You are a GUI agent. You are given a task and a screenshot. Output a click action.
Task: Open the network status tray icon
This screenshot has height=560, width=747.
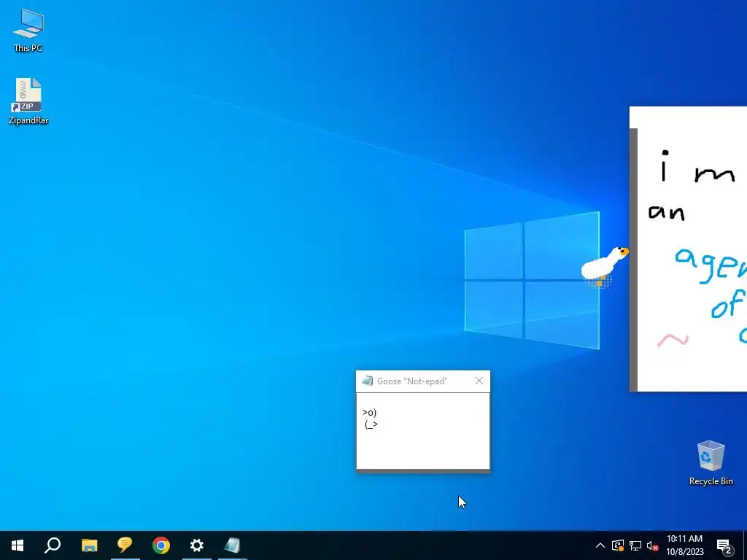(x=635, y=545)
